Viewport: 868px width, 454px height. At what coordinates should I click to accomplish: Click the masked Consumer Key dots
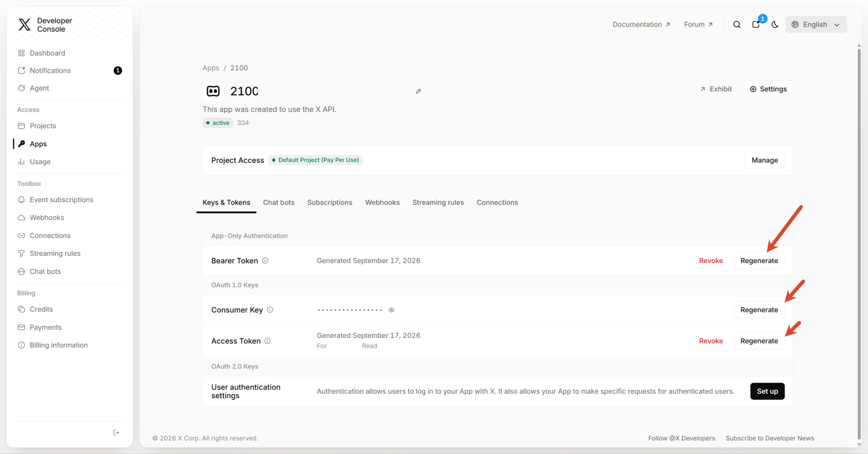pyautogui.click(x=350, y=310)
